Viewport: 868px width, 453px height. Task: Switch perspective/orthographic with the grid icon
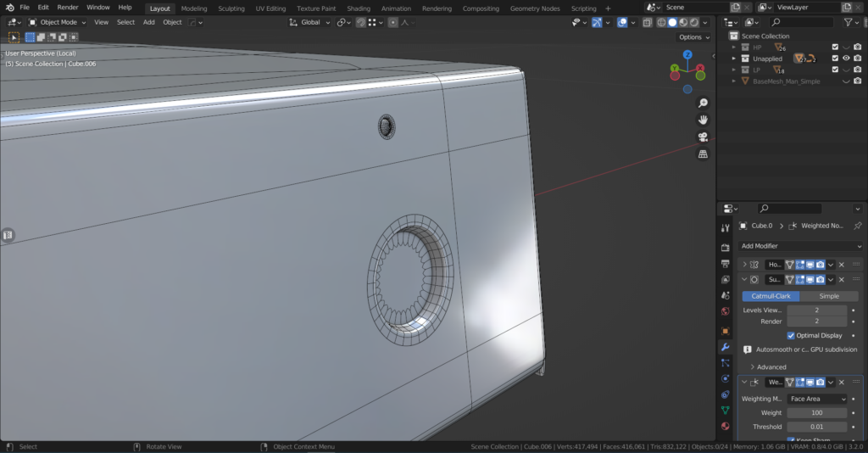(x=703, y=154)
